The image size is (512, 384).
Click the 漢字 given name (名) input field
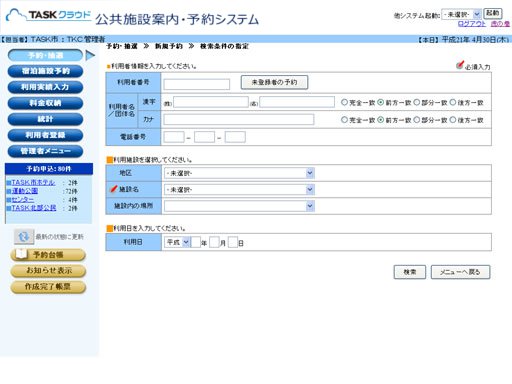click(x=297, y=102)
